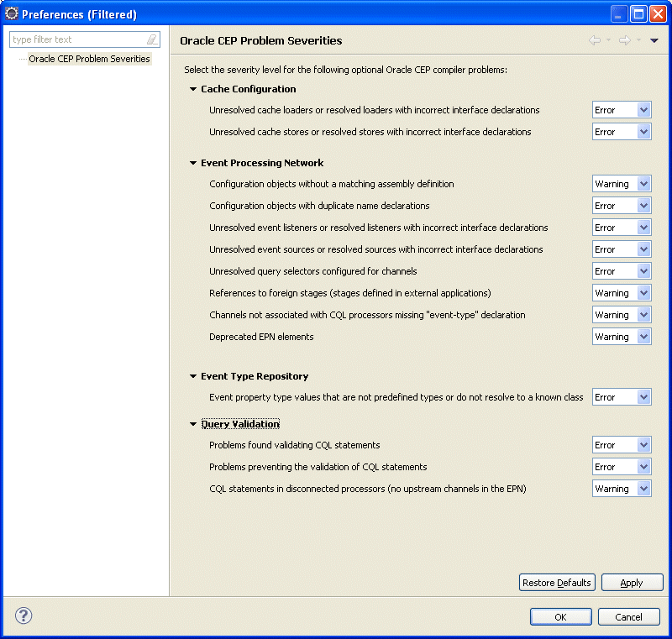672x639 pixels.
Task: Select Oracle CEP Problem Severities tree item
Action: [x=89, y=59]
